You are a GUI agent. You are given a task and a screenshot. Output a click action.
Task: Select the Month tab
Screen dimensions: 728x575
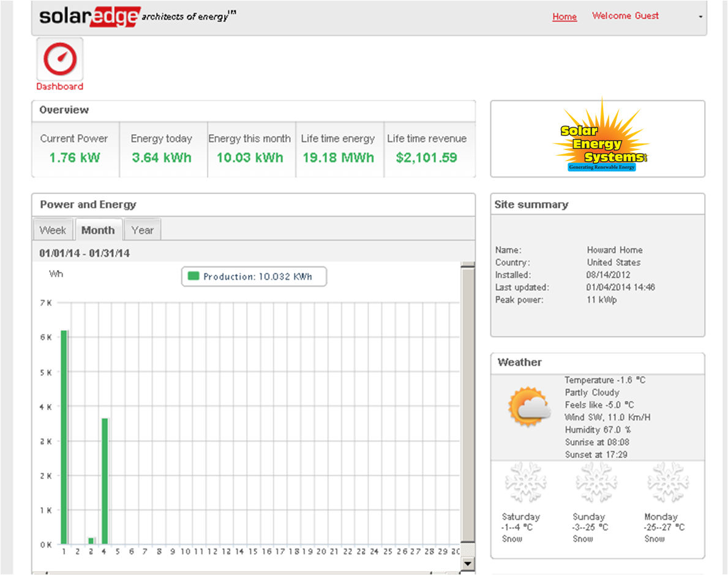[x=98, y=230]
